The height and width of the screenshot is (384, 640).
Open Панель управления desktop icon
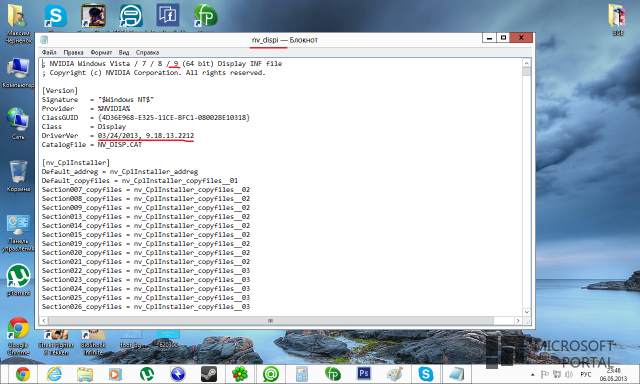coord(18,233)
